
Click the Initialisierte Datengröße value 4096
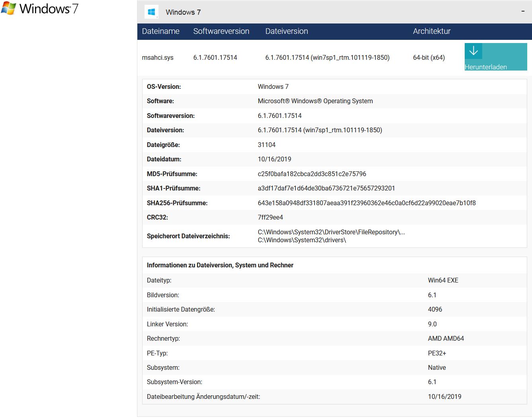435,309
